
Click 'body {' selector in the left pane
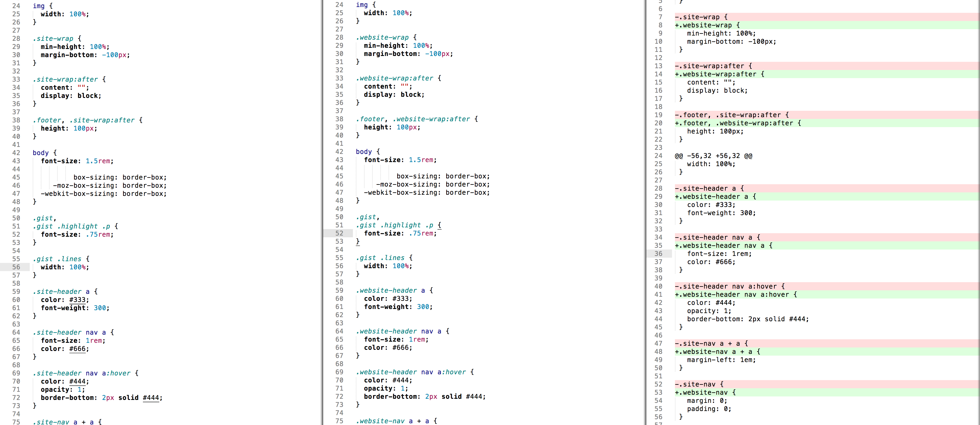coord(45,153)
